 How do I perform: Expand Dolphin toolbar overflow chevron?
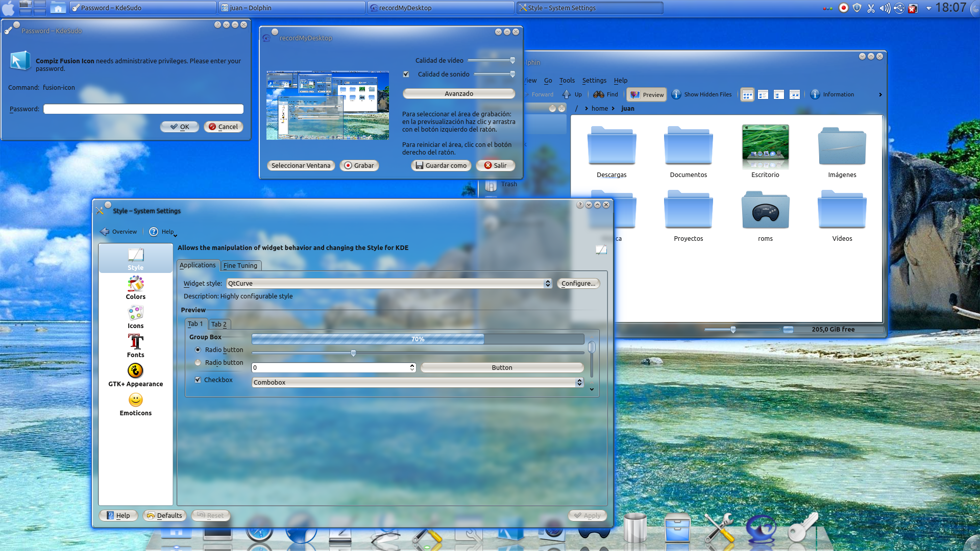coord(880,94)
